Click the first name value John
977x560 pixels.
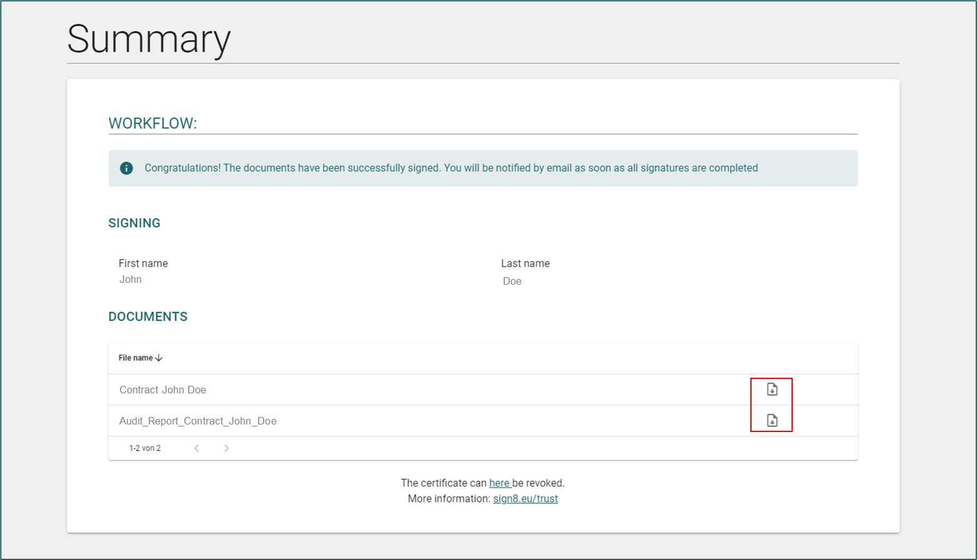click(131, 279)
